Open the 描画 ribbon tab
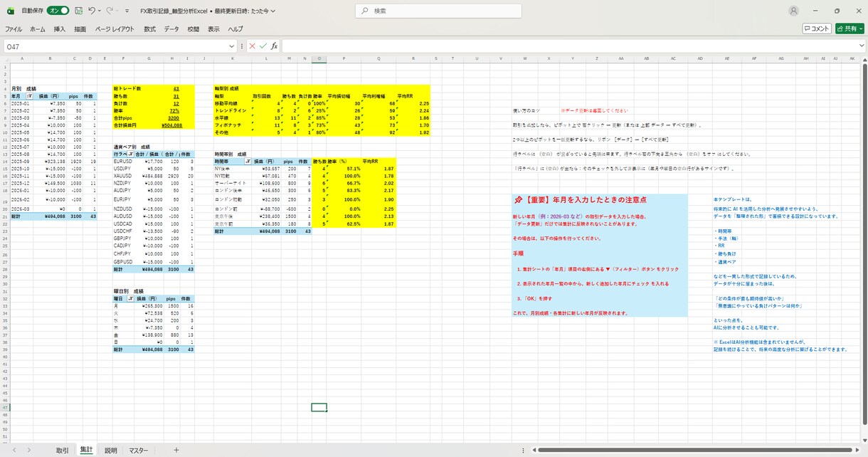This screenshot has height=457, width=868. pyautogui.click(x=80, y=29)
